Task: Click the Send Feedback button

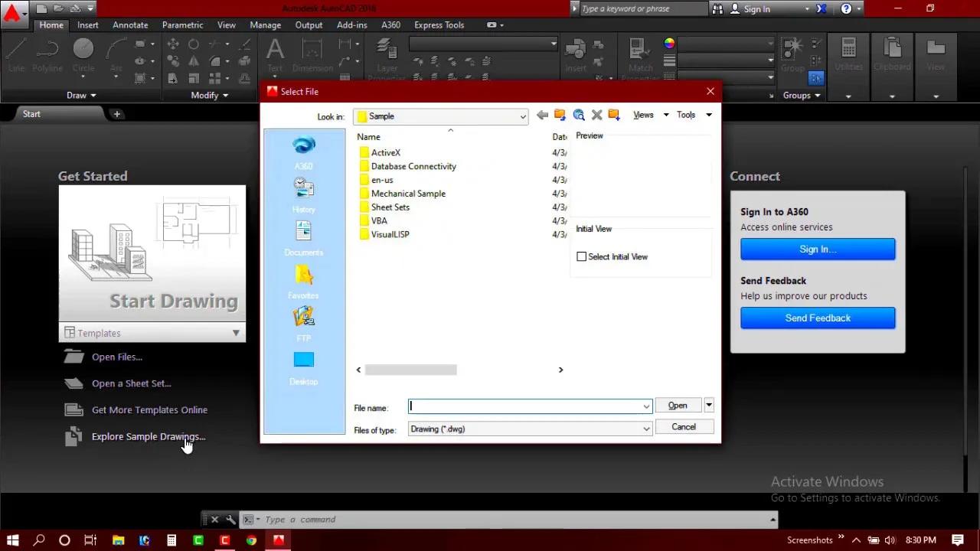Action: tap(818, 318)
